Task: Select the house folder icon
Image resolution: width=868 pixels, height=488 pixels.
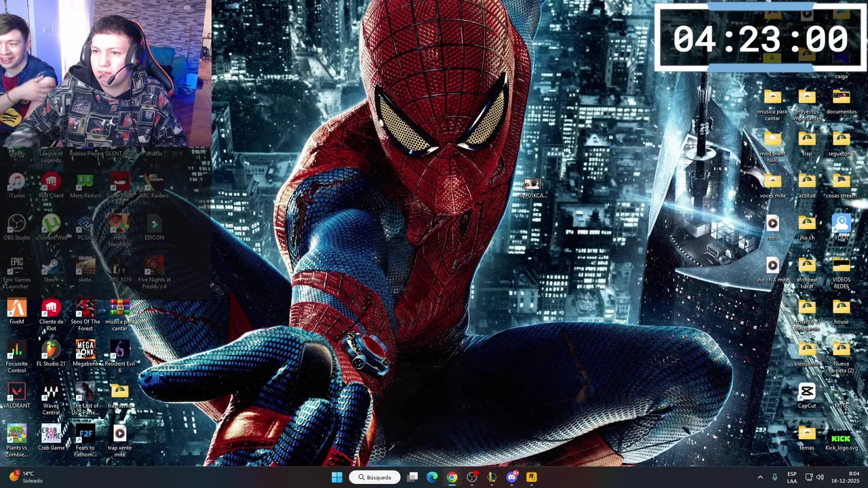Action: (x=842, y=312)
